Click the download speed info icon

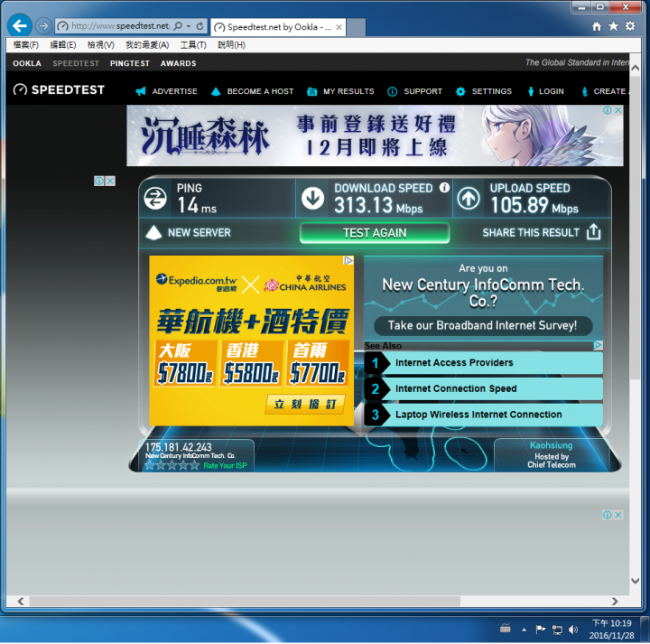444,188
